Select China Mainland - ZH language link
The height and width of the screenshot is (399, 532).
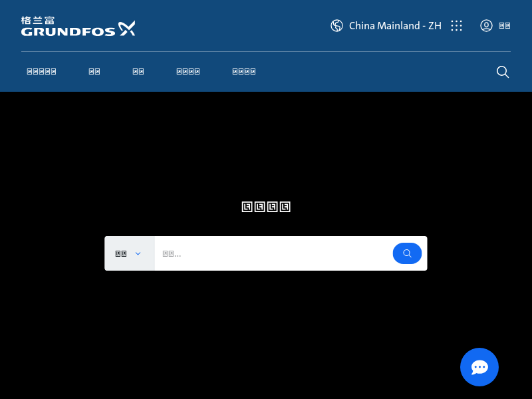tap(395, 26)
